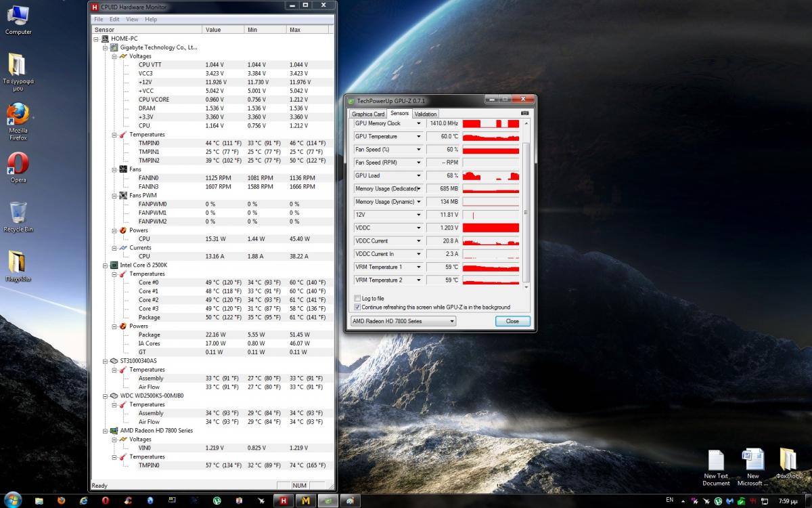812x508 pixels.
Task: Select the Opera desktop shortcut
Action: [x=18, y=168]
